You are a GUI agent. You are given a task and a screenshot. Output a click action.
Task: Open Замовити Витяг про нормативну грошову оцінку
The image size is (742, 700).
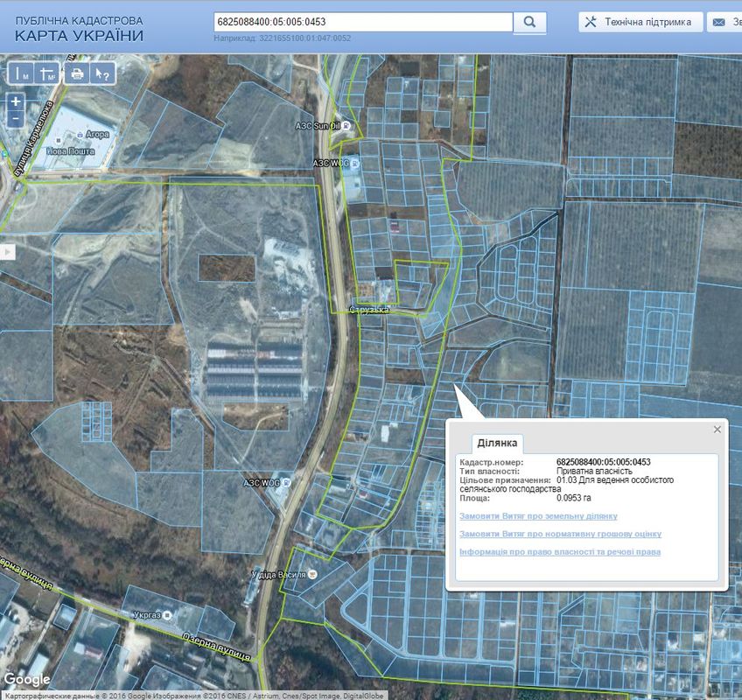560,534
